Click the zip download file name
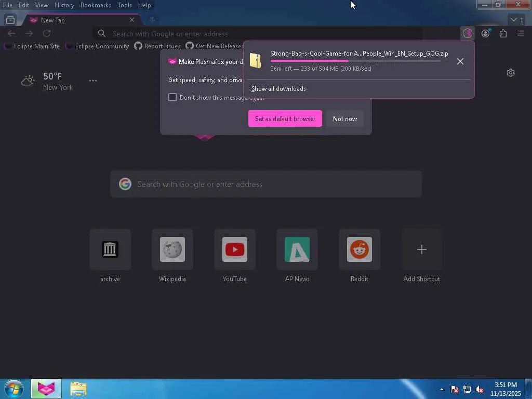 pyautogui.click(x=360, y=54)
